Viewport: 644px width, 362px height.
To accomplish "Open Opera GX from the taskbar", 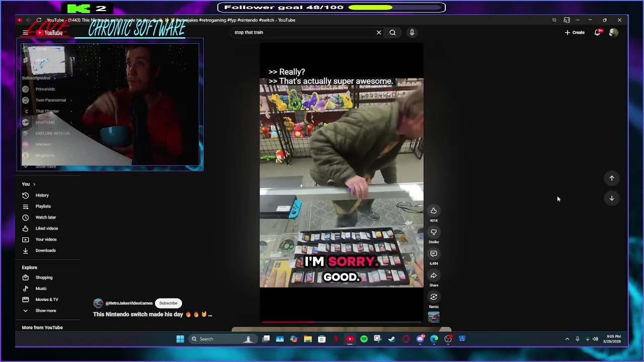I will click(x=406, y=339).
